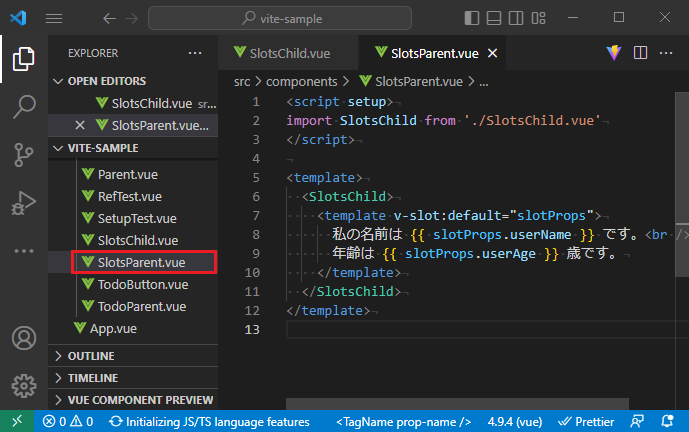Open Explorer Views and More Actions ellipsis
The width and height of the screenshot is (689, 432).
pos(195,53)
